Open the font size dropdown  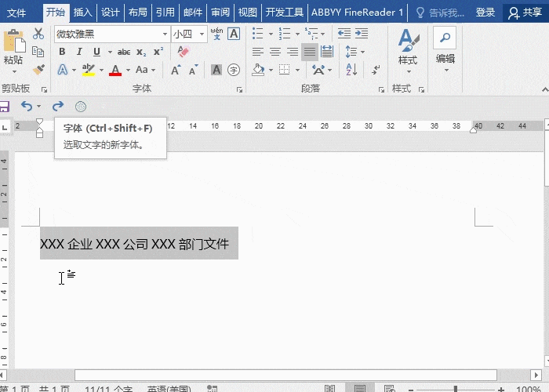[x=202, y=34]
